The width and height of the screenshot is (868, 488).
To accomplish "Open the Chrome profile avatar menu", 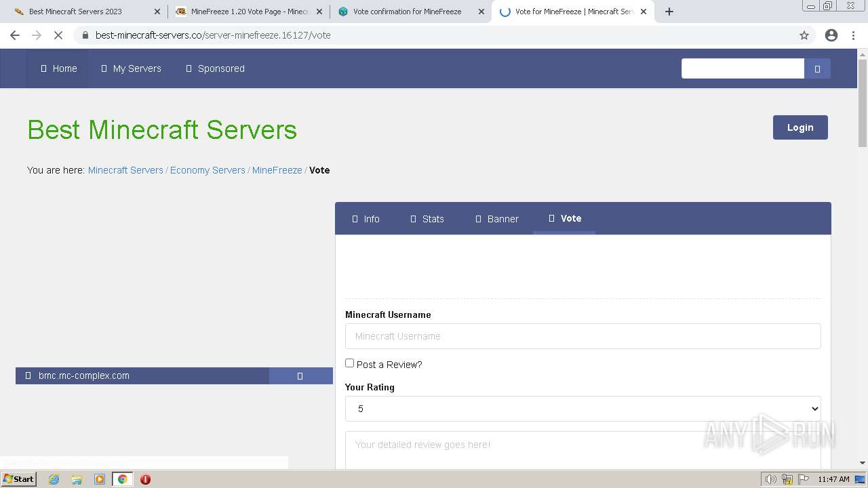I will (x=831, y=35).
